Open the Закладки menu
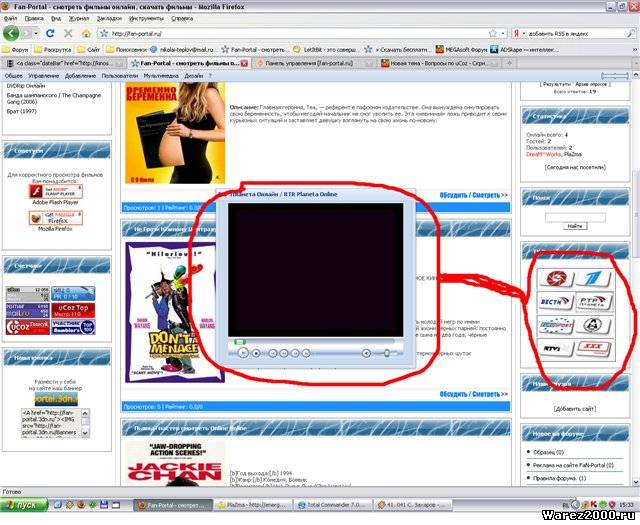This screenshot has width=640, height=525. 107,18
